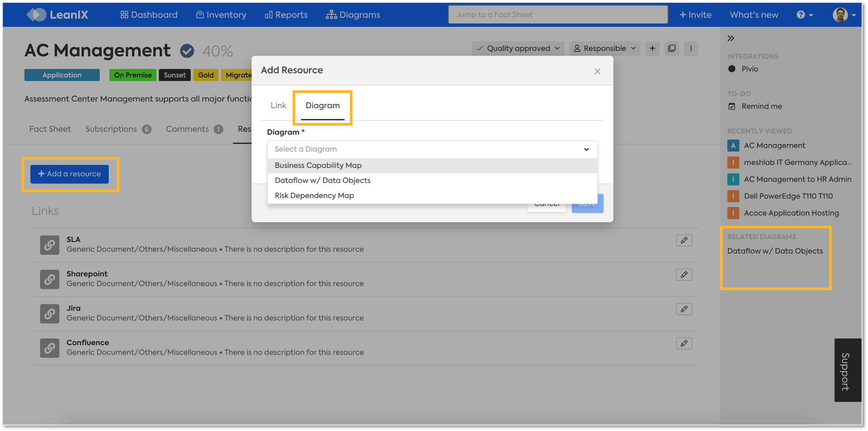The width and height of the screenshot is (868, 431).
Task: Click the quality seal checkmark badge
Action: (187, 51)
